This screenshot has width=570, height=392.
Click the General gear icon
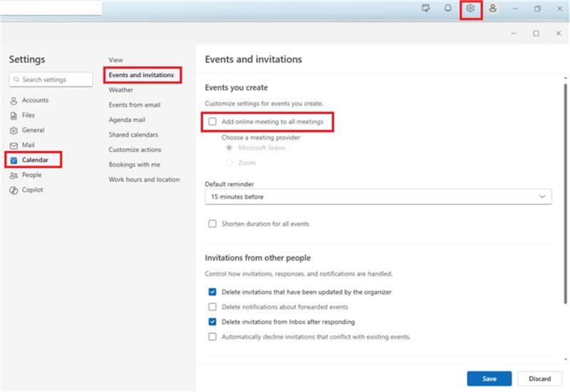click(x=14, y=130)
